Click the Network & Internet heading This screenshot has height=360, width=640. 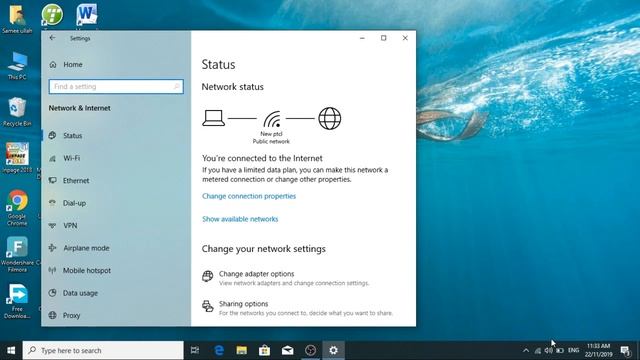[x=80, y=108]
